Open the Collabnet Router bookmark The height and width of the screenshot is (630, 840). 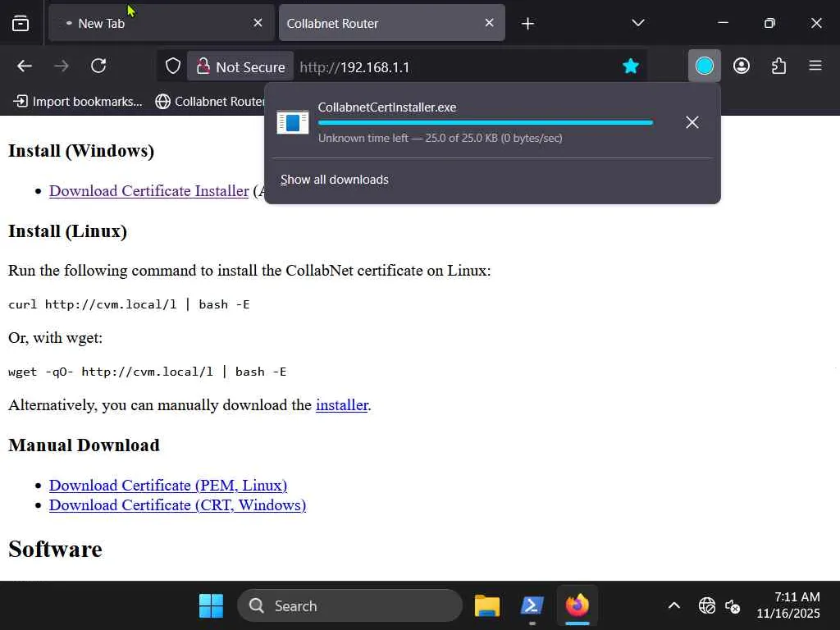(x=210, y=101)
